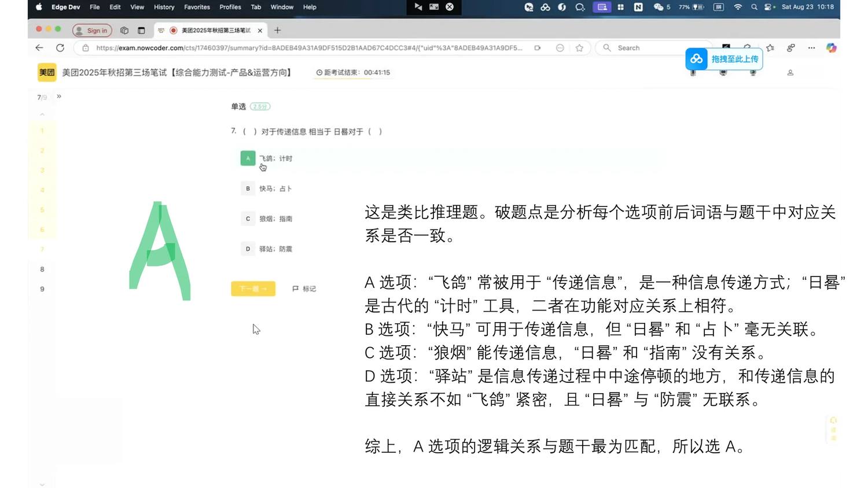Open Control Center in menu bar
Screen dimensions: 868x488
(x=769, y=7)
